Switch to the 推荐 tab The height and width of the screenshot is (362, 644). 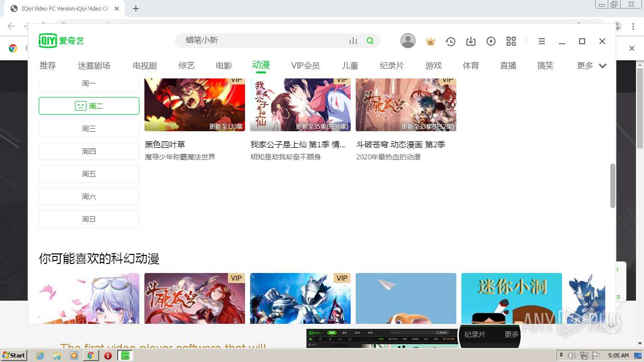pyautogui.click(x=48, y=66)
